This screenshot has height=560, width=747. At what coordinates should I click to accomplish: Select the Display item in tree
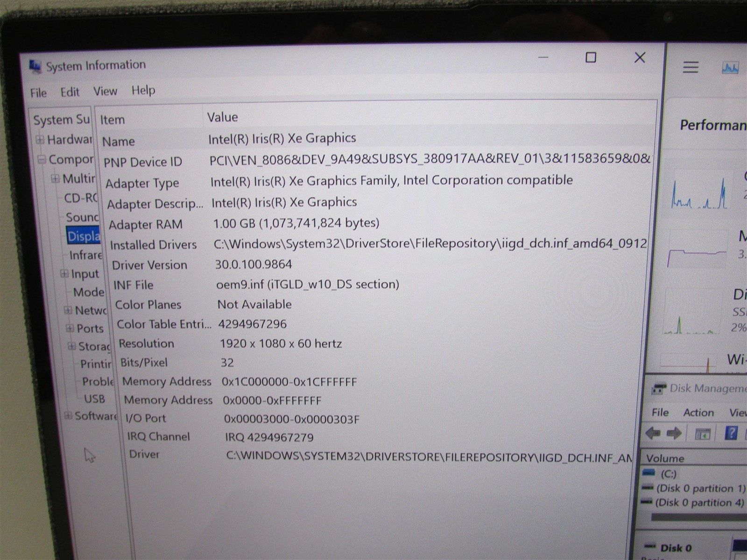pyautogui.click(x=84, y=236)
